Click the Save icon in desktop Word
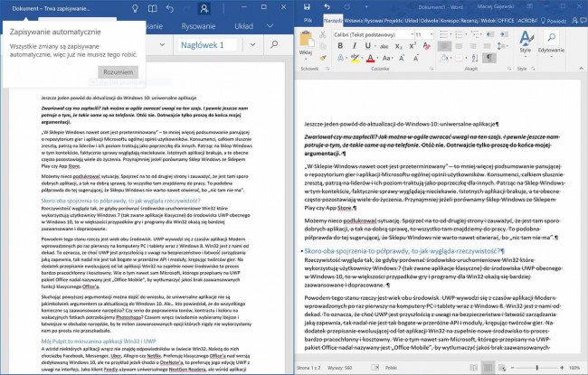The height and width of the screenshot is (375, 588). pyautogui.click(x=307, y=6)
